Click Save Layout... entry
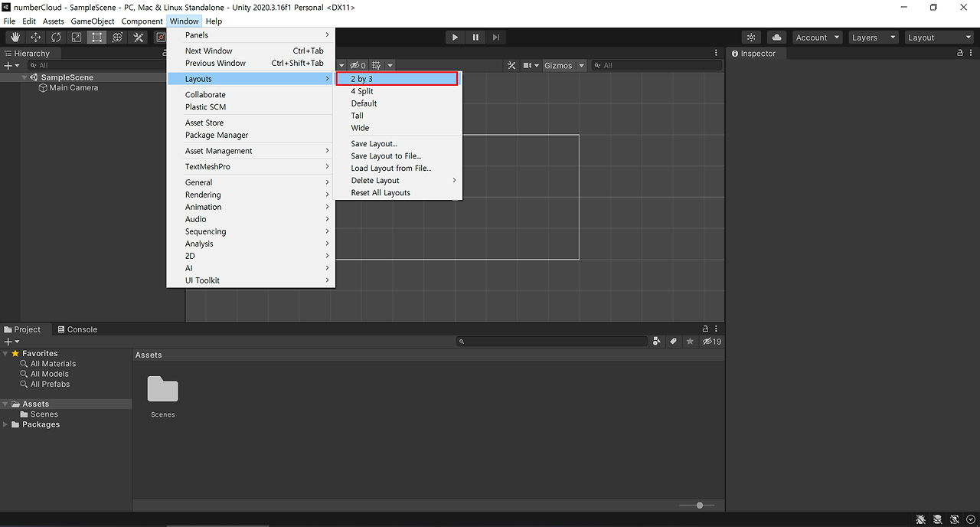 click(x=398, y=144)
